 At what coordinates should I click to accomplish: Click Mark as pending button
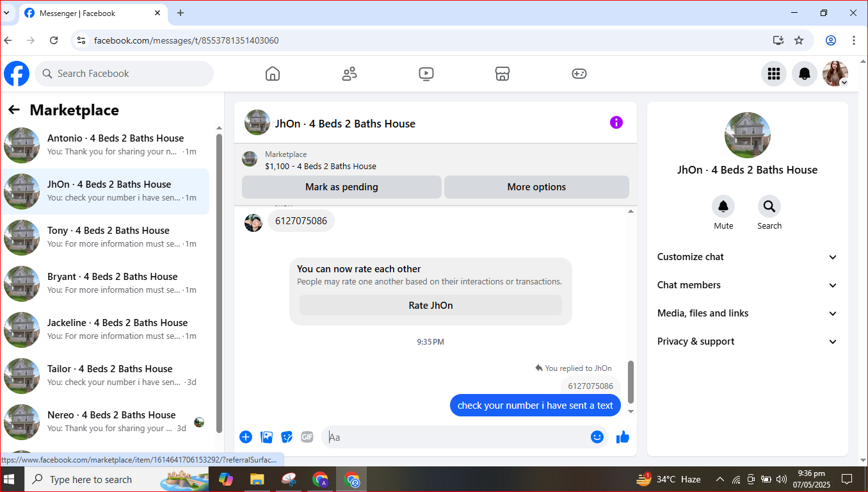click(342, 187)
